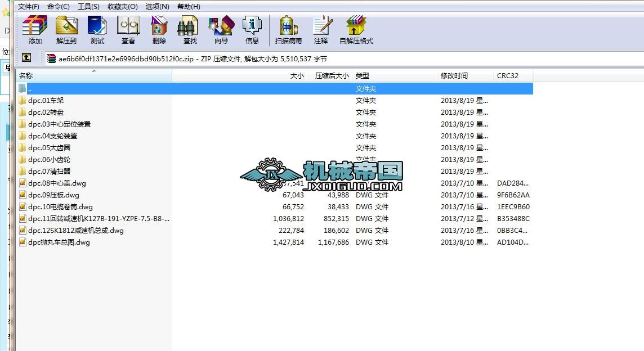This screenshot has width=644, height=351.
Task: Click the 自解压格式 (SFX) toolbar icon
Action: tap(356, 25)
